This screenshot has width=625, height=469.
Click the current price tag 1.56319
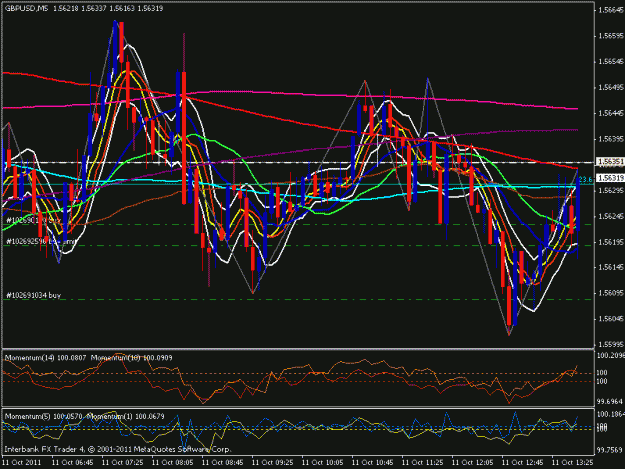tap(610, 178)
